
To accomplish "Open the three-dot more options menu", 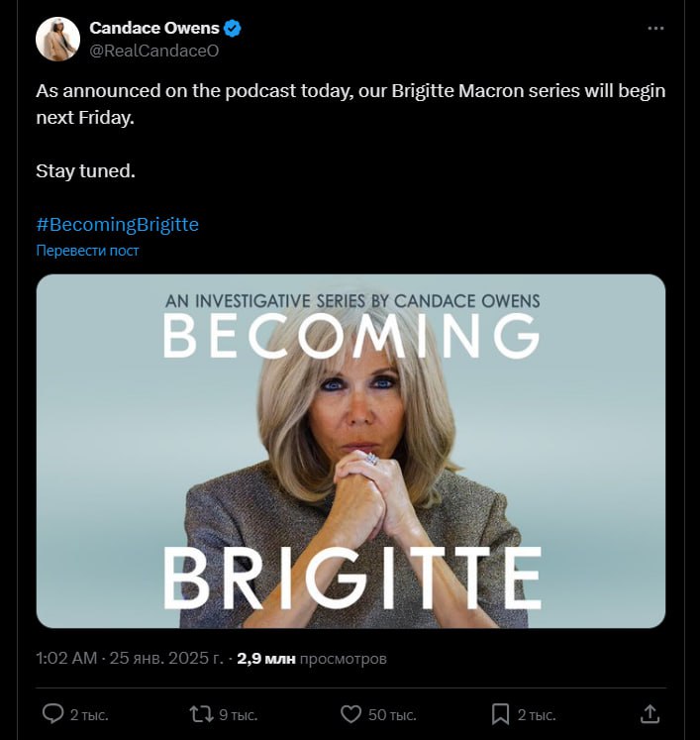I will pyautogui.click(x=655, y=29).
